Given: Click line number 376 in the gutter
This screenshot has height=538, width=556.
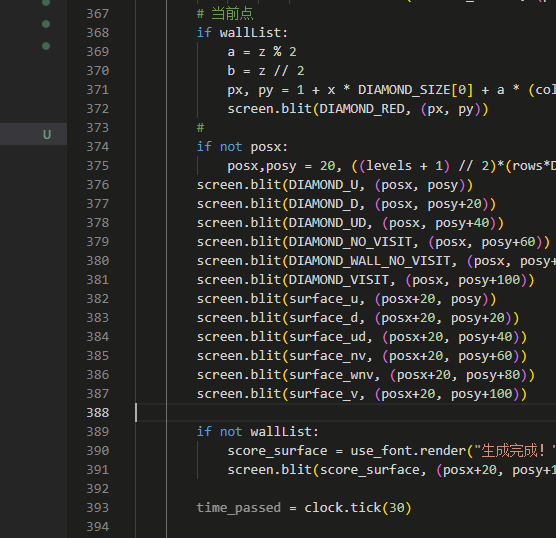Looking at the screenshot, I should click(x=98, y=184).
